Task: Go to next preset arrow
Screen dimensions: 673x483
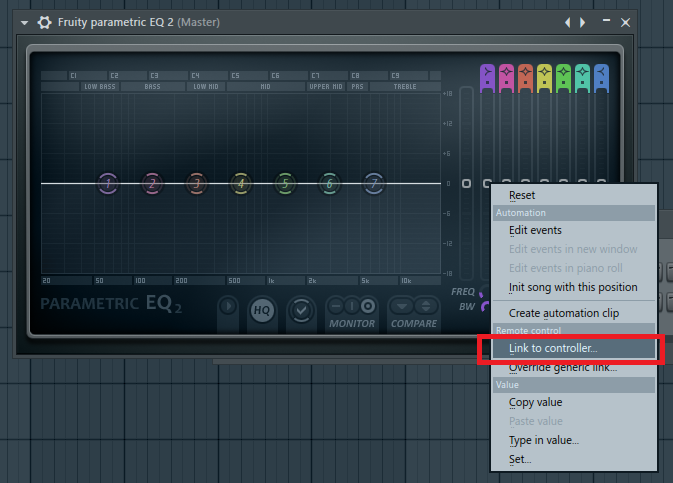Action: (x=582, y=22)
